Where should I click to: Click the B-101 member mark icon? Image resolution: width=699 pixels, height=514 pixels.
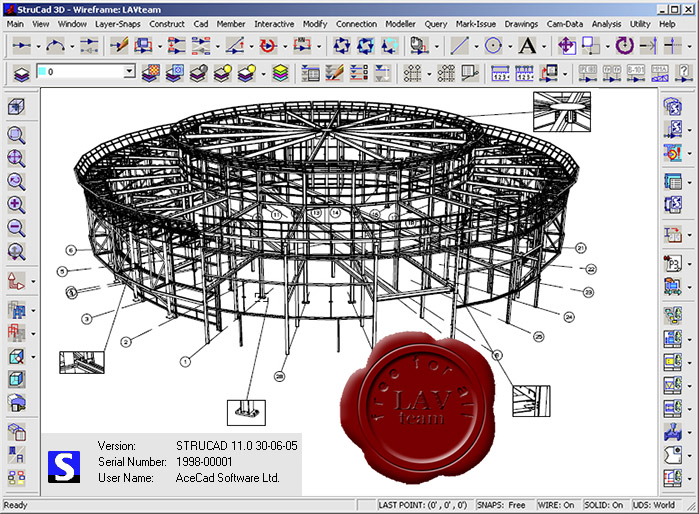pyautogui.click(x=636, y=74)
